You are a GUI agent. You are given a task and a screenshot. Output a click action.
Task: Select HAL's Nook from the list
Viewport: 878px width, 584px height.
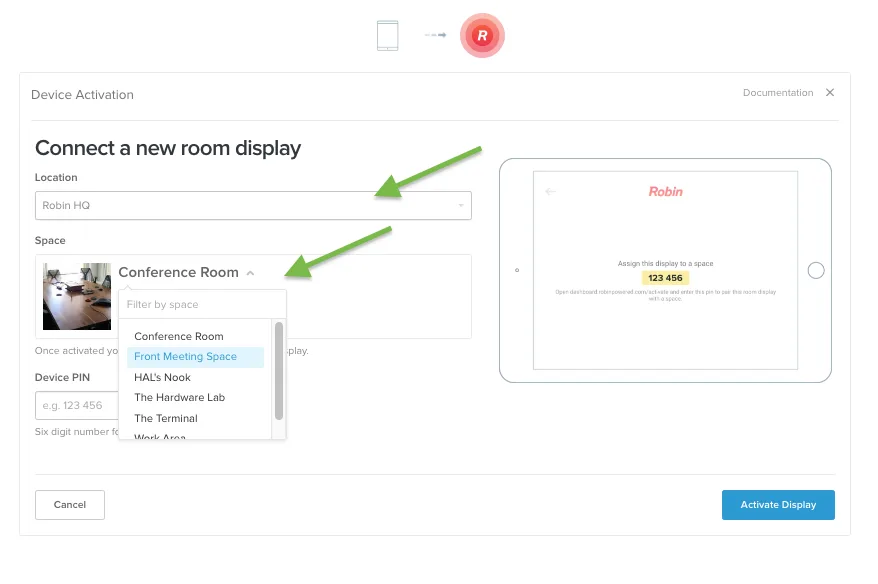point(162,377)
